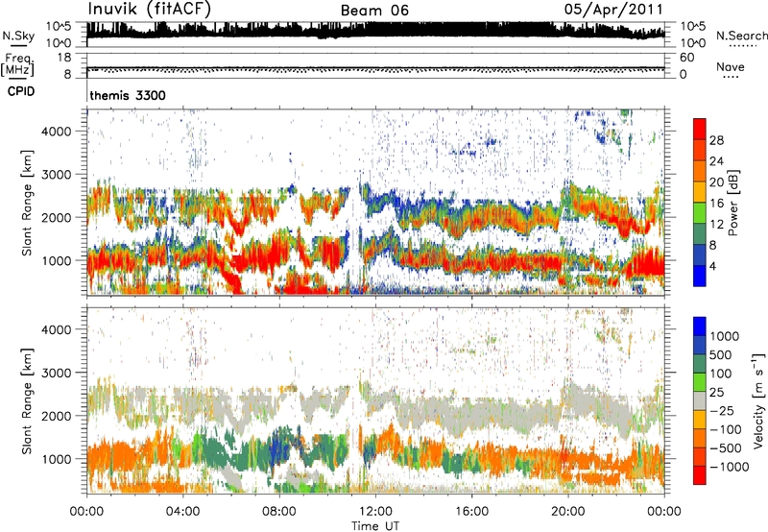The image size is (768, 532).
Task: Click the '16' value on Power scale
Action: (716, 204)
